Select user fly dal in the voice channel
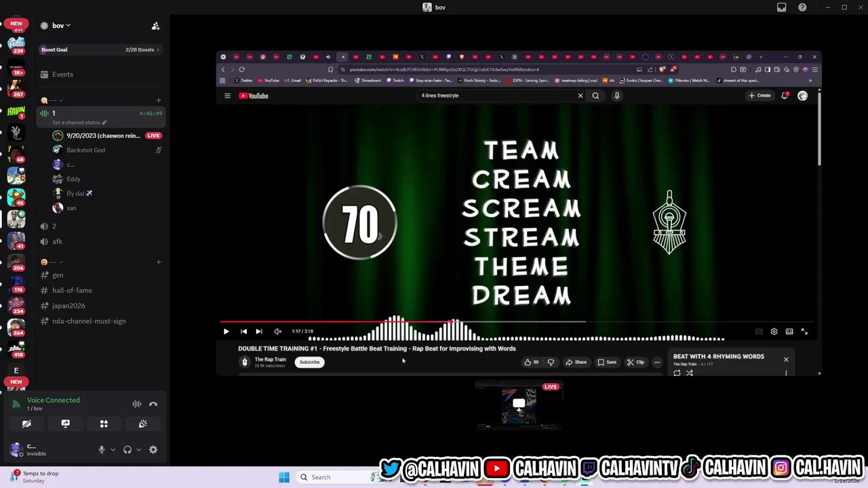 pos(79,194)
